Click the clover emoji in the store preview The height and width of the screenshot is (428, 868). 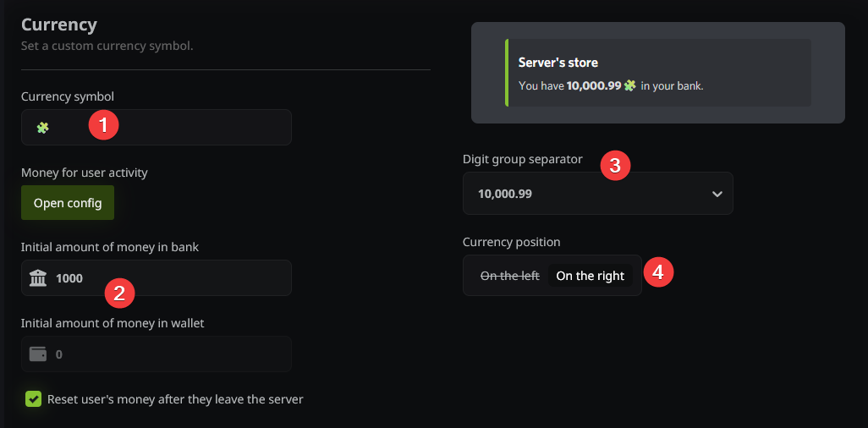click(629, 85)
